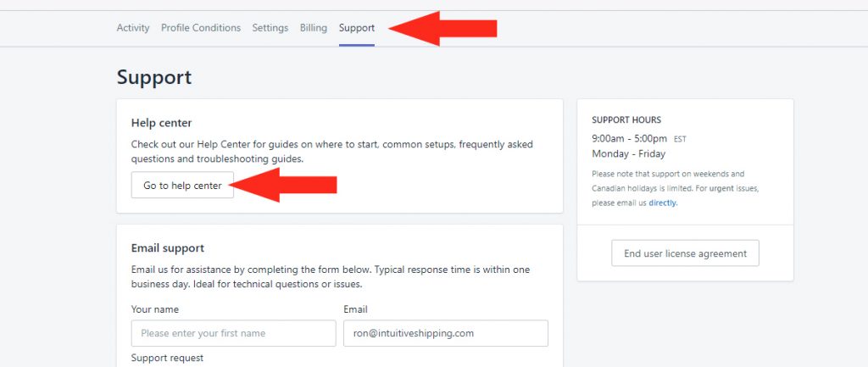Open the End user license agreement
Image resolution: width=868 pixels, height=367 pixels.
point(685,253)
